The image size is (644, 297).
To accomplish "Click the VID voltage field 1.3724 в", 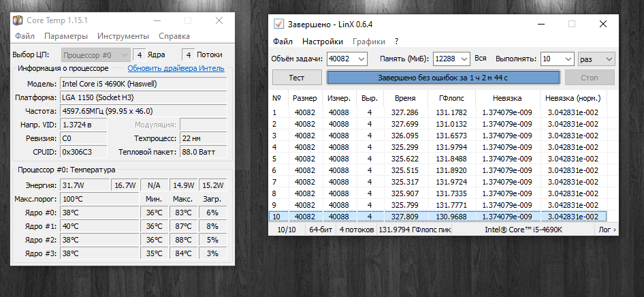I will click(x=83, y=125).
